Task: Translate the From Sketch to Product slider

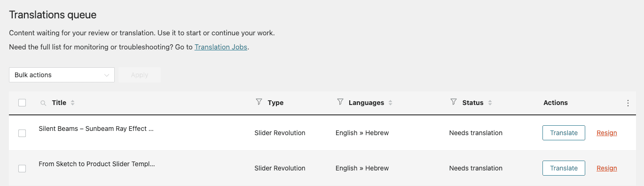Action: point(564,168)
